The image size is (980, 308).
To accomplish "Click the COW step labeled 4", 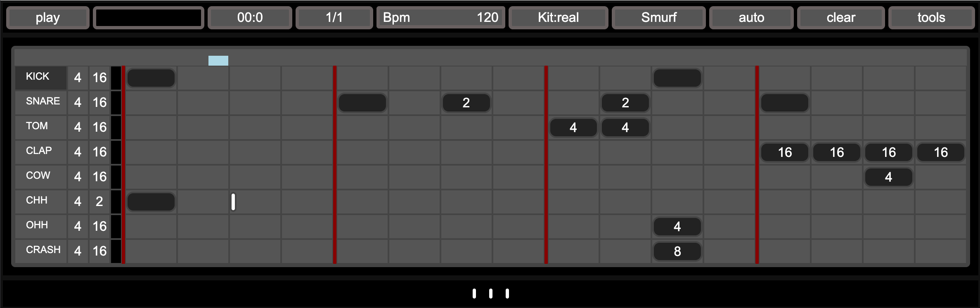I will pyautogui.click(x=888, y=177).
